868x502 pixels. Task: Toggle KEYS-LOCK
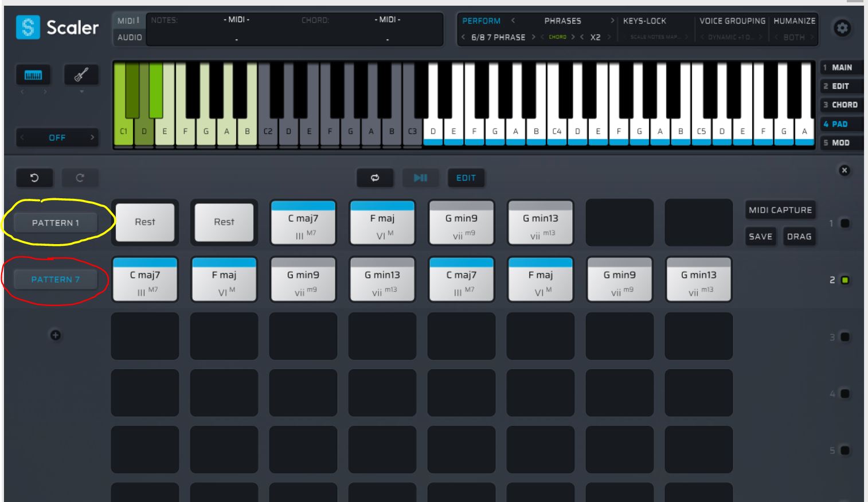click(x=644, y=21)
